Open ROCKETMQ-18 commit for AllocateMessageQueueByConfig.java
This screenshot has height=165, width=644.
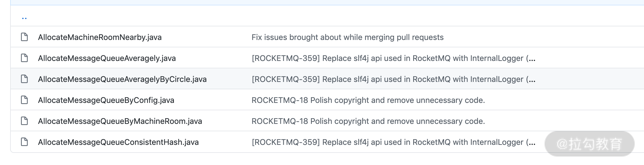pyautogui.click(x=368, y=100)
